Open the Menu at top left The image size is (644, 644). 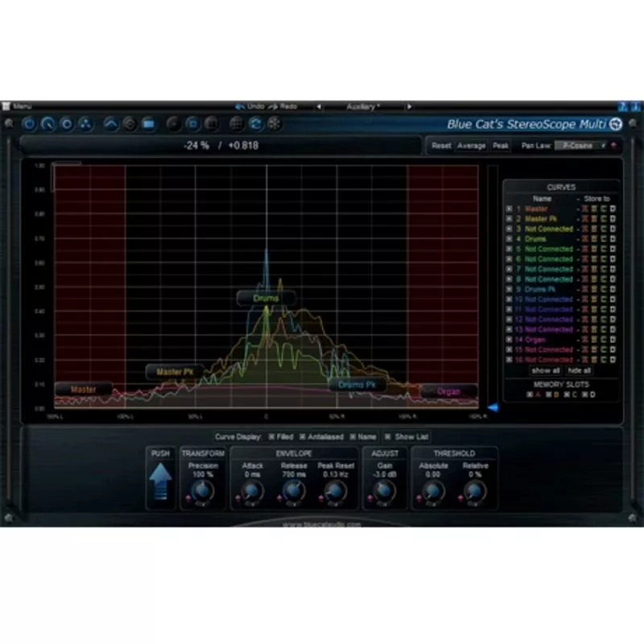[x=17, y=106]
